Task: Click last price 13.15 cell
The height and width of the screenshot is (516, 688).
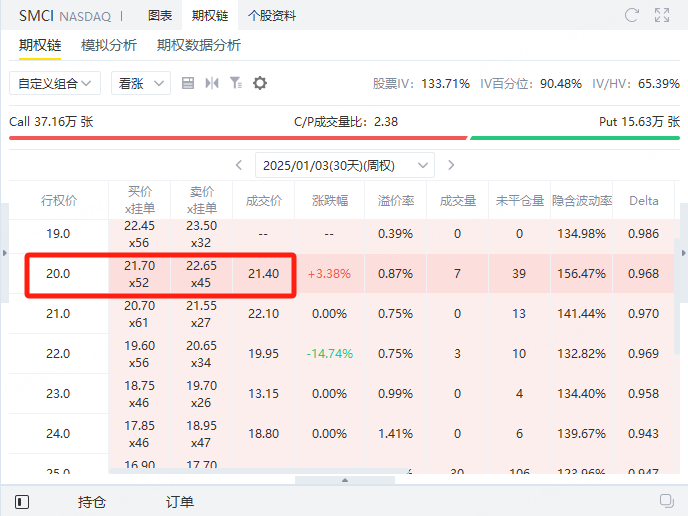Action: [263, 394]
